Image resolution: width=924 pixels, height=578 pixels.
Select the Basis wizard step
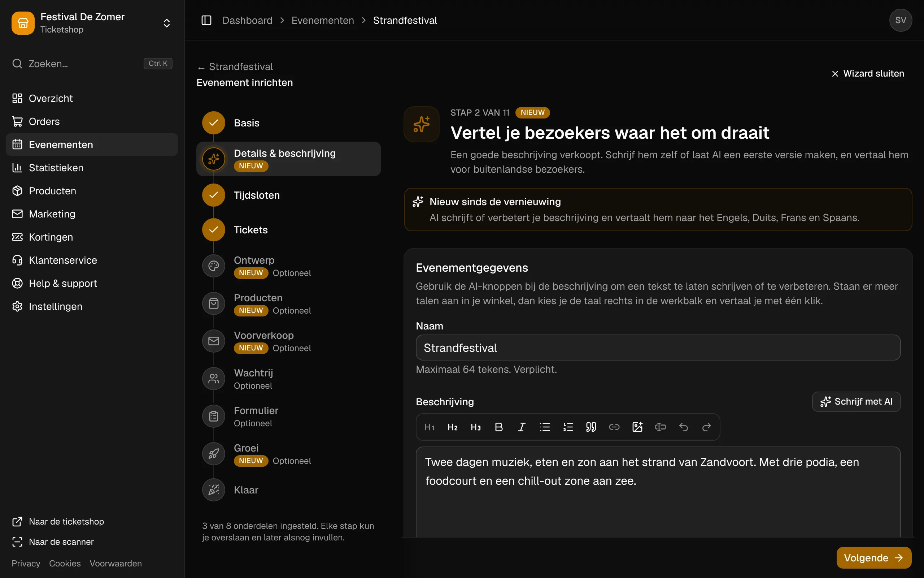(289, 123)
